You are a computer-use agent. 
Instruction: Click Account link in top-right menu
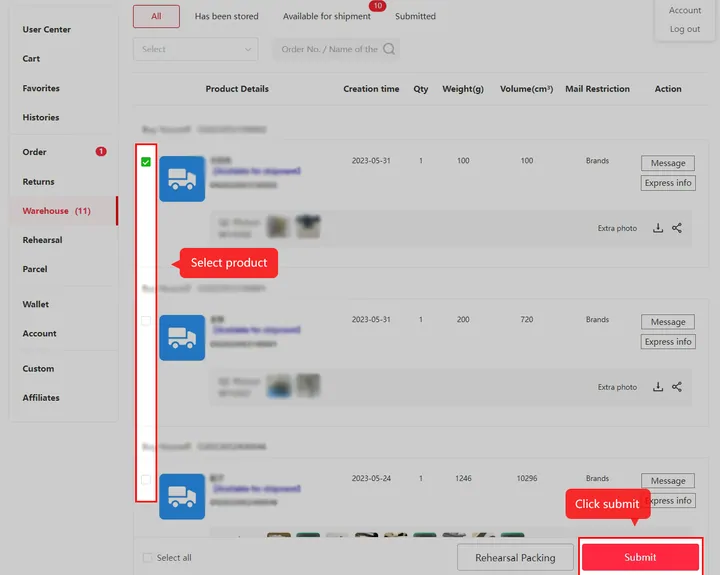685,10
